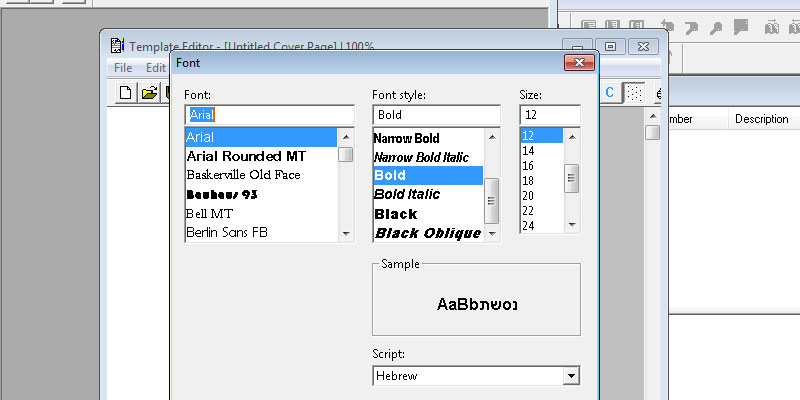Viewport: 800px width, 400px height.
Task: Select Arial Rounded MT in font list
Action: (x=246, y=156)
